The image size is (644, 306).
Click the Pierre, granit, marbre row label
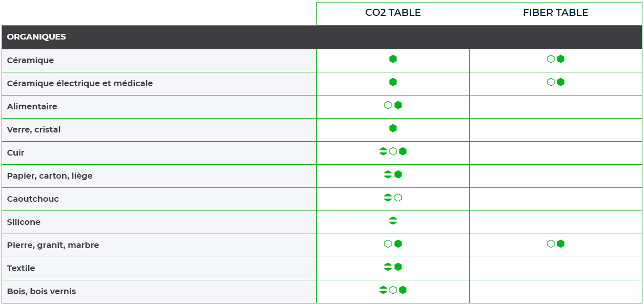[53, 245]
